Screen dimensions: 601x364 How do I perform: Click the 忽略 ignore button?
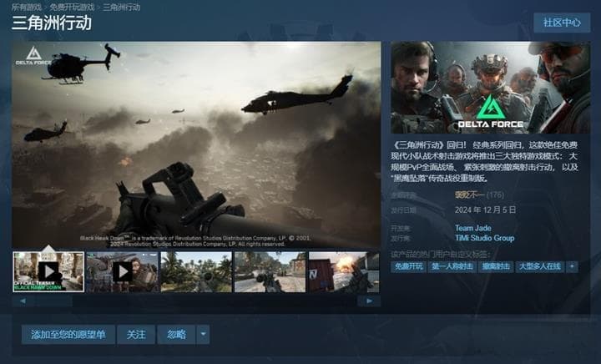176,335
